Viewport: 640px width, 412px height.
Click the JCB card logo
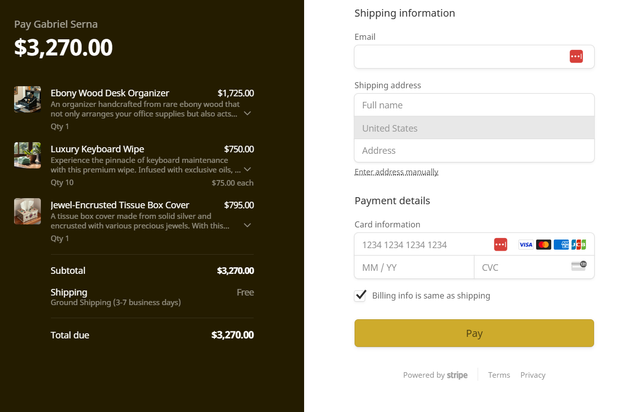578,245
